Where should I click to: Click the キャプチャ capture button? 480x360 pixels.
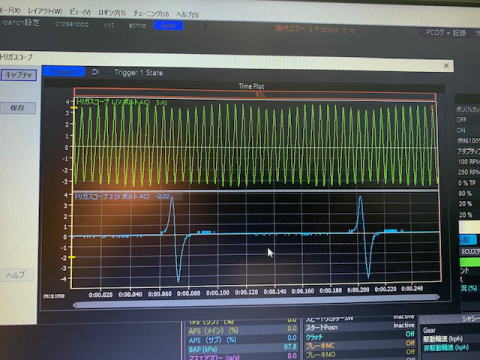(19, 75)
